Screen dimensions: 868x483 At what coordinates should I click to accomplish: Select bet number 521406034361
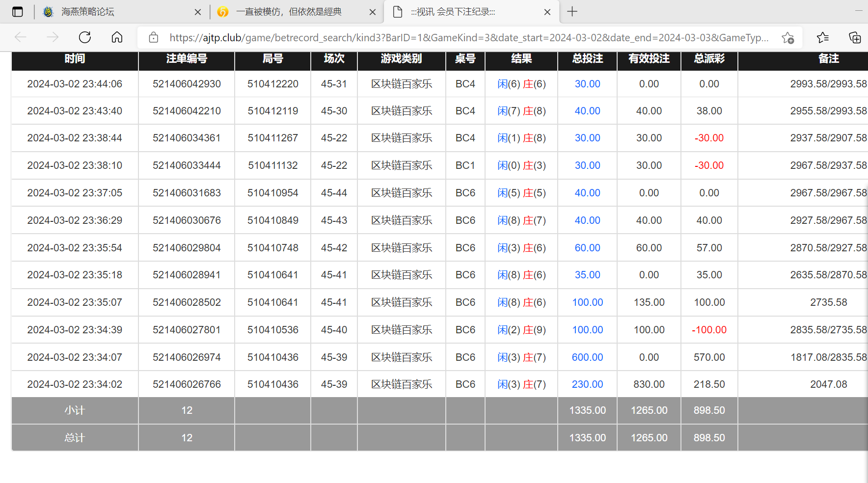pos(187,138)
